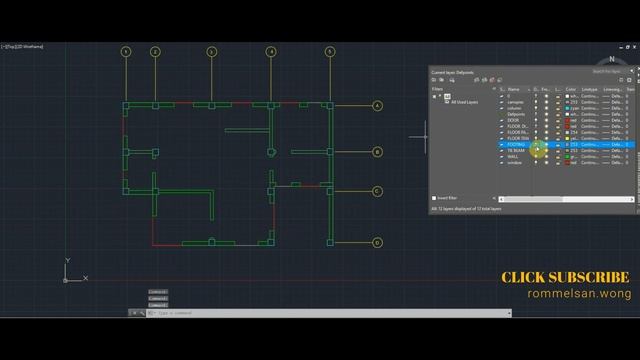Open the command line history dropdown arrow
Viewport: 640px width, 360px height.
[x=509, y=313]
